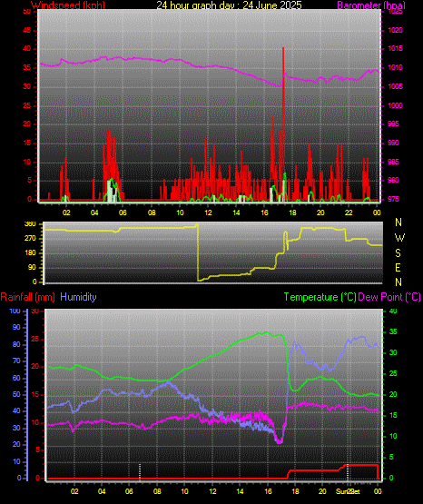Select barometer axis value 995

pyautogui.click(x=393, y=124)
